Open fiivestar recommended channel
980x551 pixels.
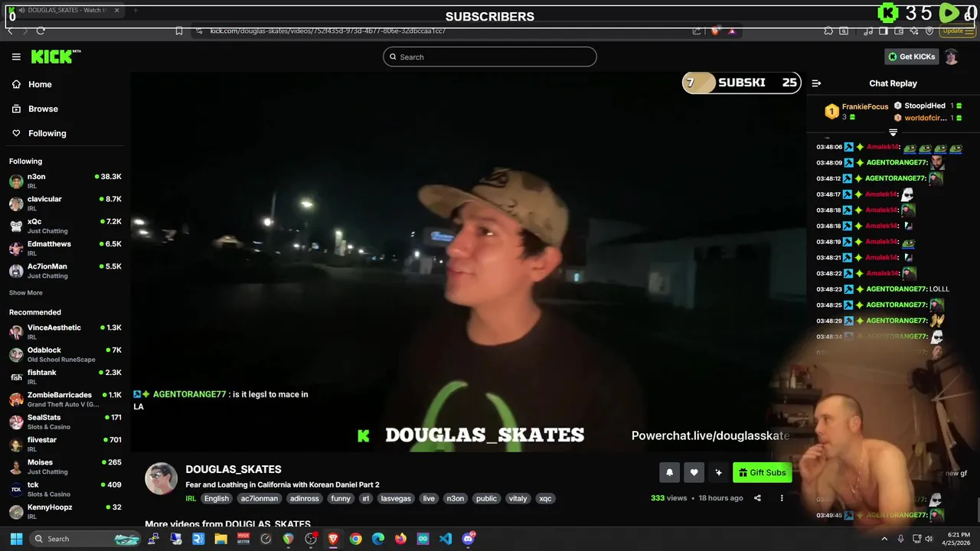[65, 444]
